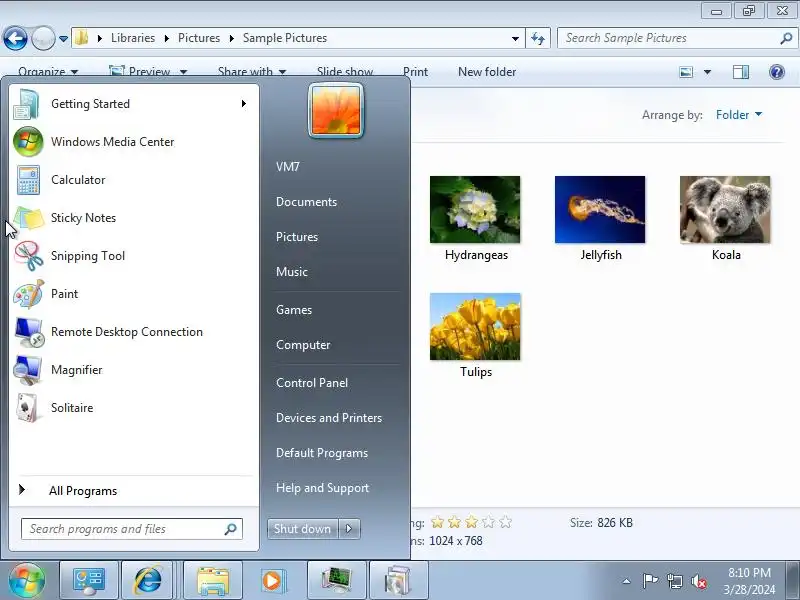Open Explorer help question mark icon
The height and width of the screenshot is (600, 800).
point(777,72)
